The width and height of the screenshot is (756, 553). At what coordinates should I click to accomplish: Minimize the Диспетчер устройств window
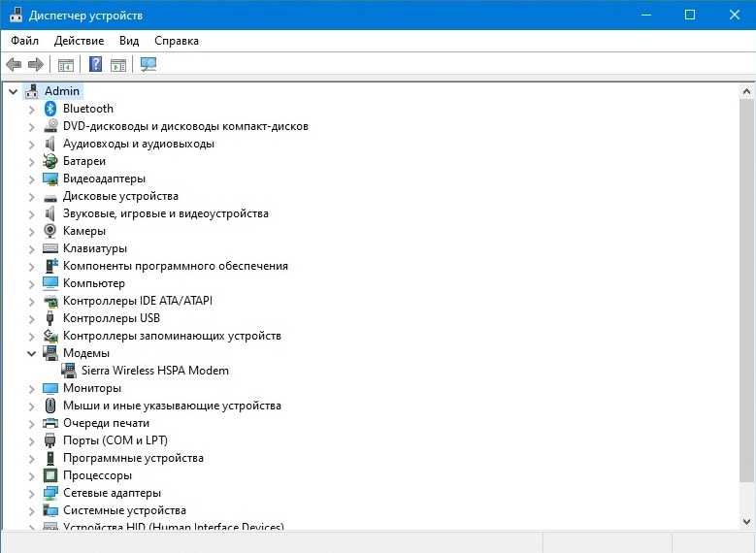point(646,15)
